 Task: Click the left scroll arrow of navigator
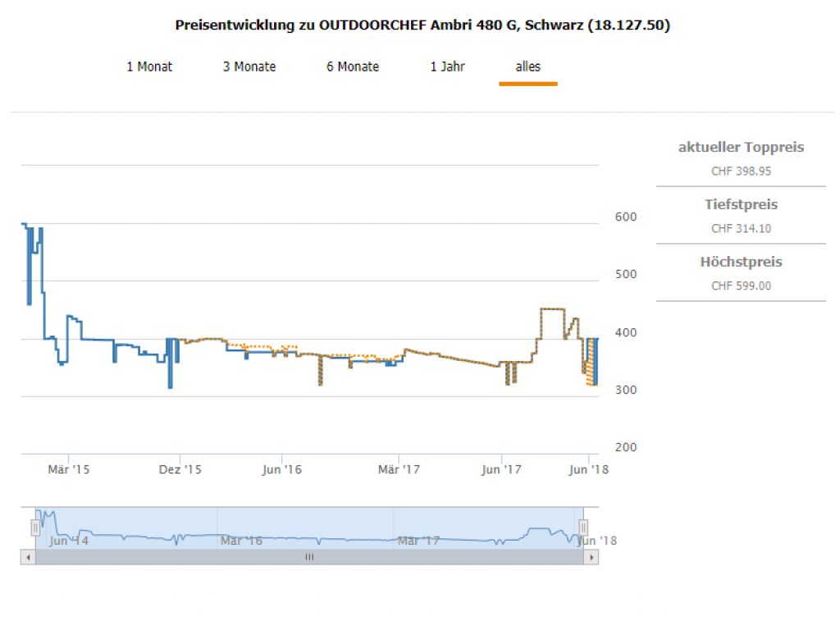coord(28,557)
